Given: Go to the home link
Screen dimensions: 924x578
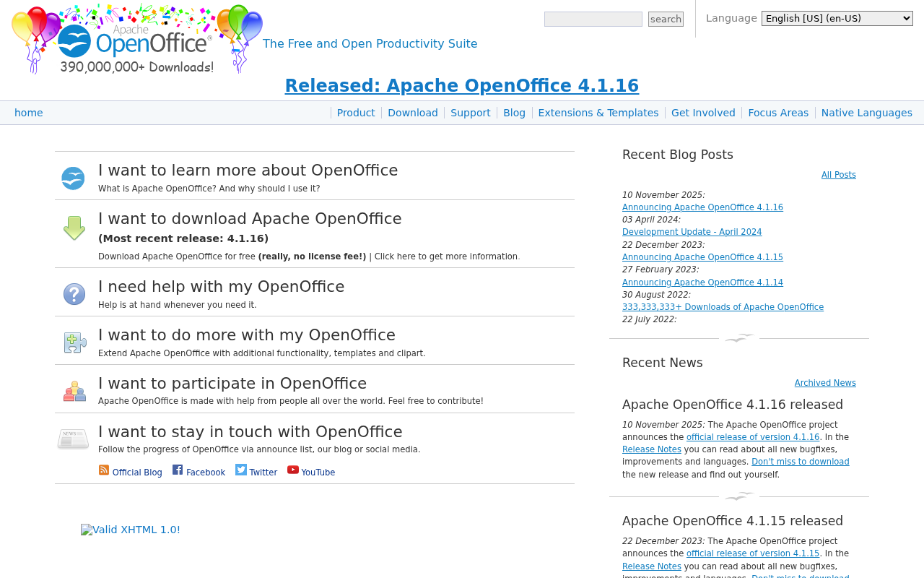Looking at the screenshot, I should tap(29, 113).
